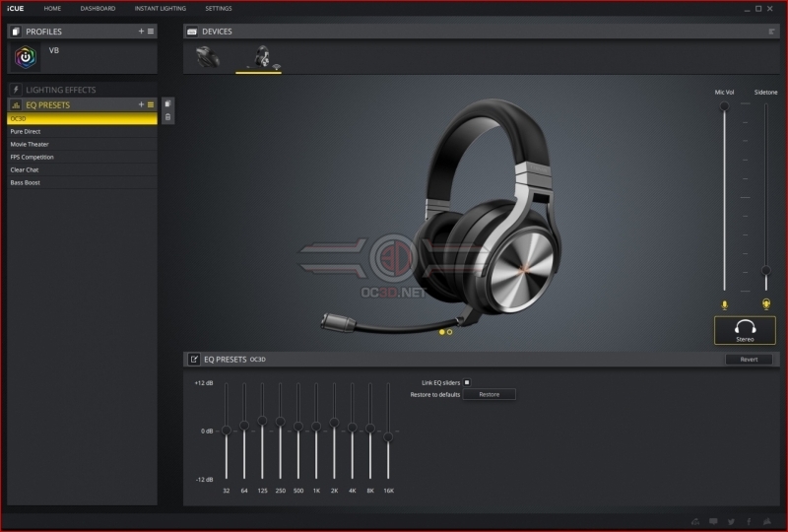
Task: Minimize the iCUE window
Action: (x=748, y=9)
